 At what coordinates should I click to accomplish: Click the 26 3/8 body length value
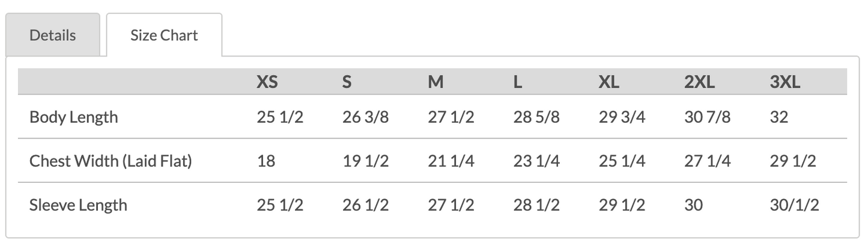click(365, 117)
